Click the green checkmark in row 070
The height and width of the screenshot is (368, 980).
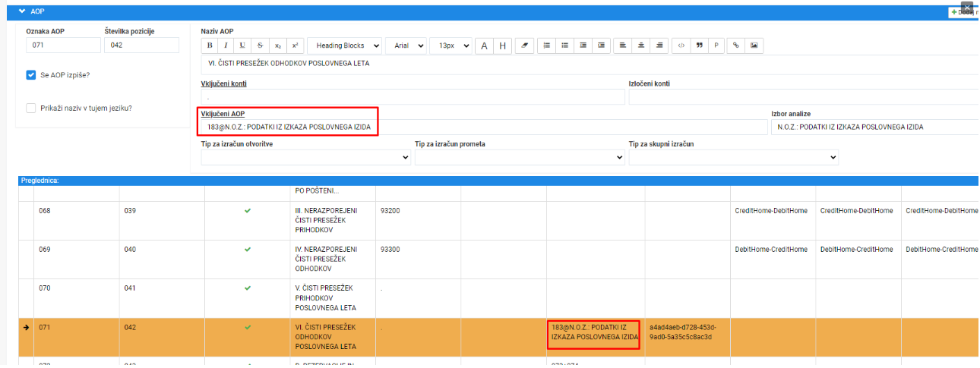click(x=248, y=288)
